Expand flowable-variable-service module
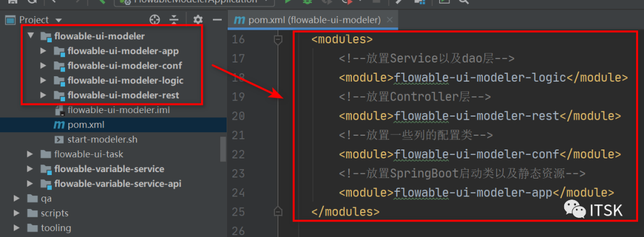Viewport: 644px width, 237px height. pos(30,169)
